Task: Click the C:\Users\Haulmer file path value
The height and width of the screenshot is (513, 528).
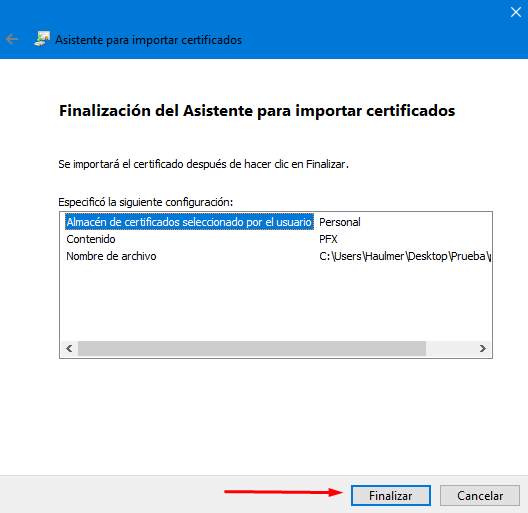Action: pyautogui.click(x=405, y=256)
